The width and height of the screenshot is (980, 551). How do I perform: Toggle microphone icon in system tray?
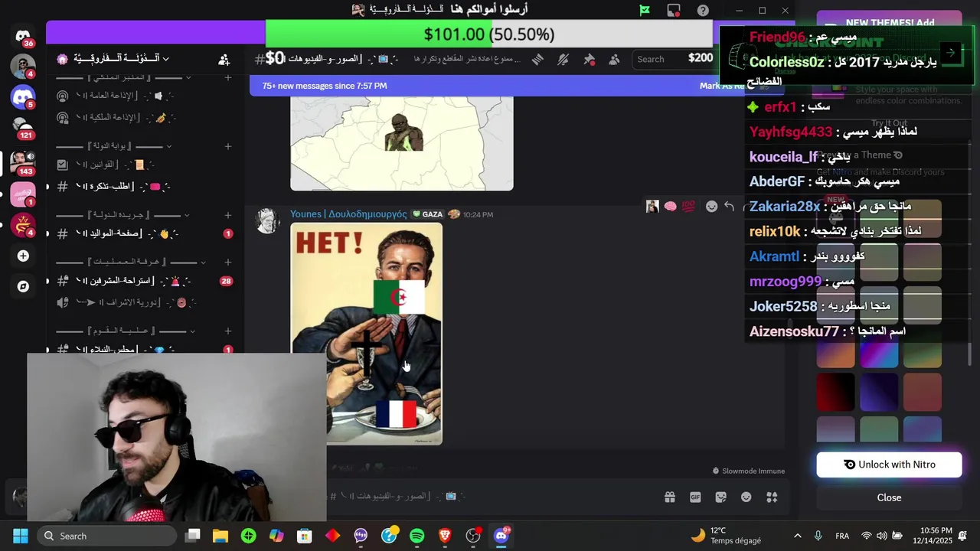[818, 536]
